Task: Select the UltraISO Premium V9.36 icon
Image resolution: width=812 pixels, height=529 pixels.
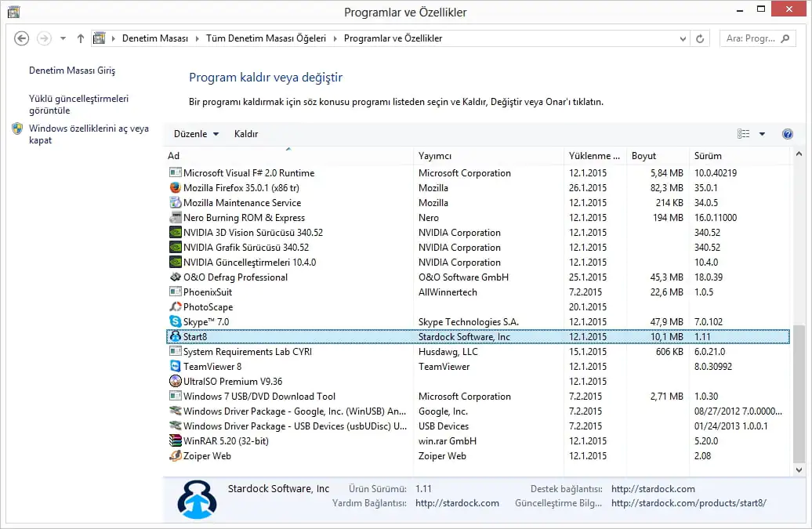Action: point(176,382)
